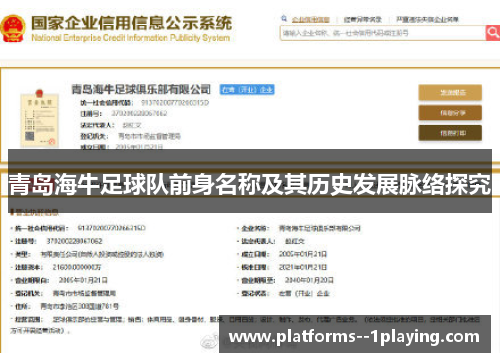Image resolution: width=500 pixels, height=362 pixels.
Task: Click the 发送报告 button
Action: coord(450,92)
